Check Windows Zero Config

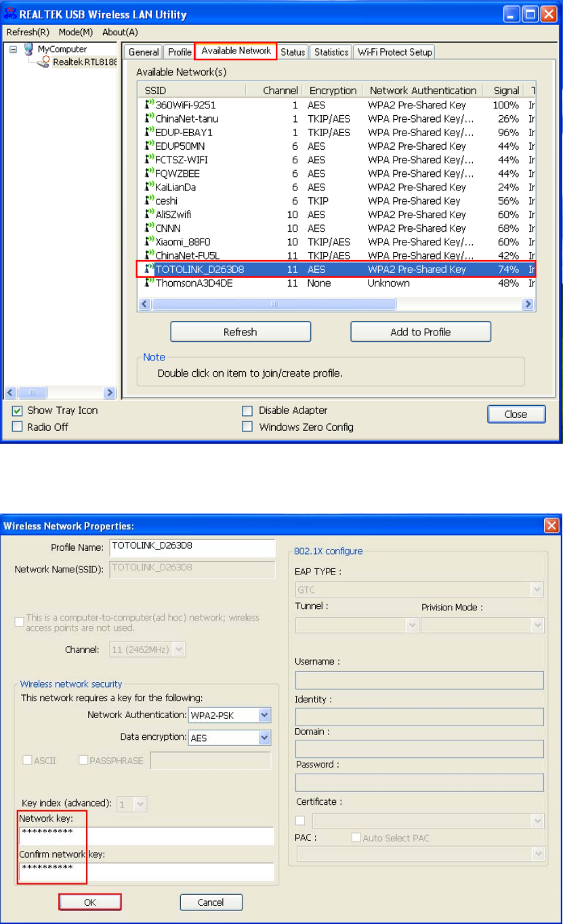pos(247,427)
